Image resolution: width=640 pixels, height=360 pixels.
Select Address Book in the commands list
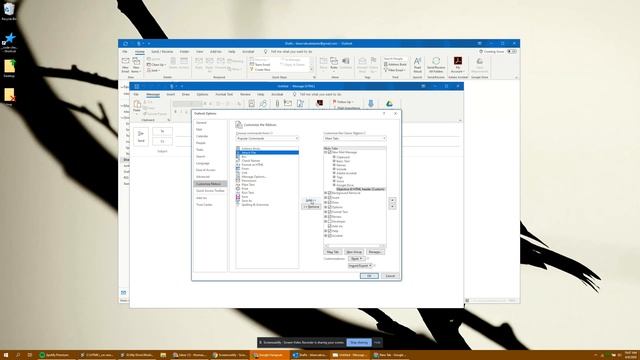click(267, 149)
